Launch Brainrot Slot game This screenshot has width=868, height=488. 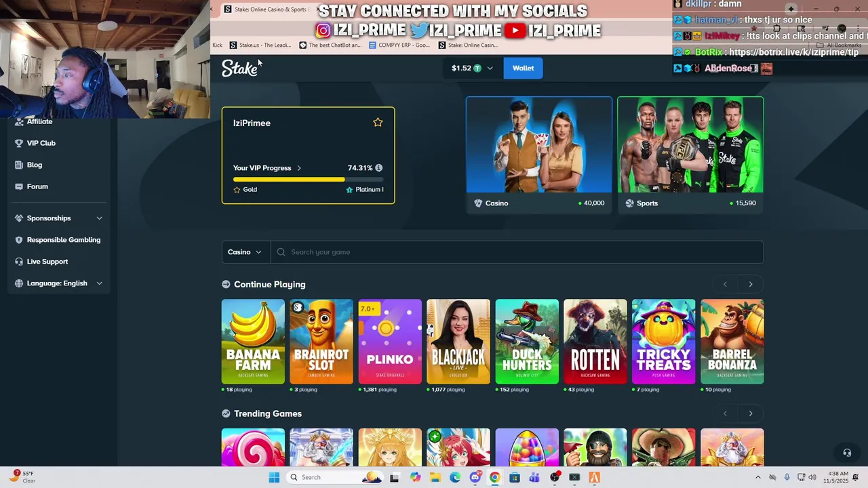click(321, 342)
